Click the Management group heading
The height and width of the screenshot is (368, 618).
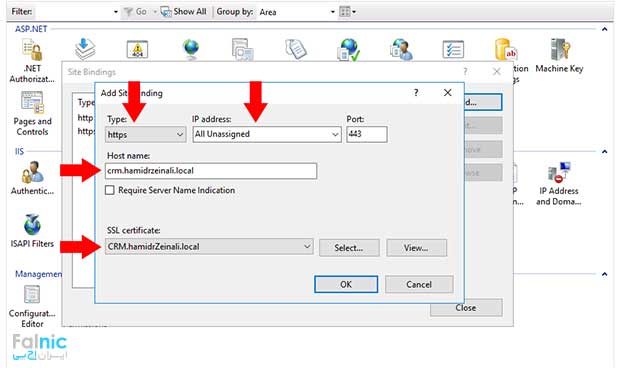click(x=38, y=274)
